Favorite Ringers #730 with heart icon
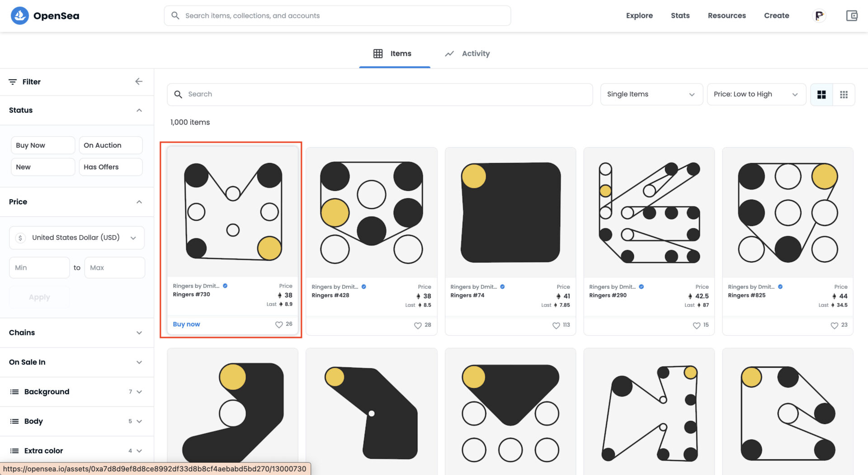Image resolution: width=868 pixels, height=475 pixels. pos(279,325)
